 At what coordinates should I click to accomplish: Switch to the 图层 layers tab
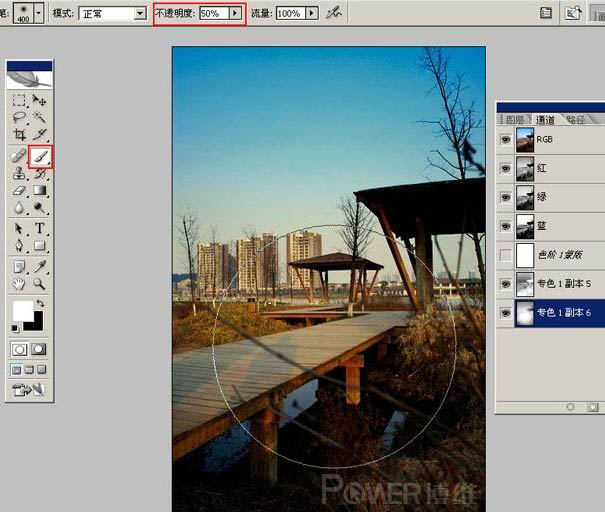point(514,119)
